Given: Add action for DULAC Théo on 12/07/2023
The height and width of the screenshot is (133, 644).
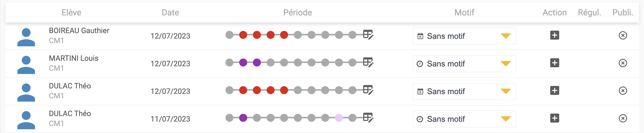Looking at the screenshot, I should (554, 91).
